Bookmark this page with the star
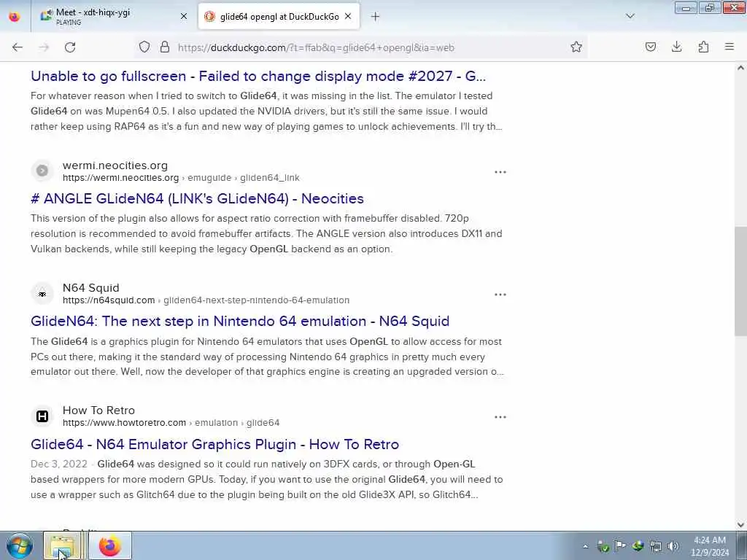 [576, 47]
